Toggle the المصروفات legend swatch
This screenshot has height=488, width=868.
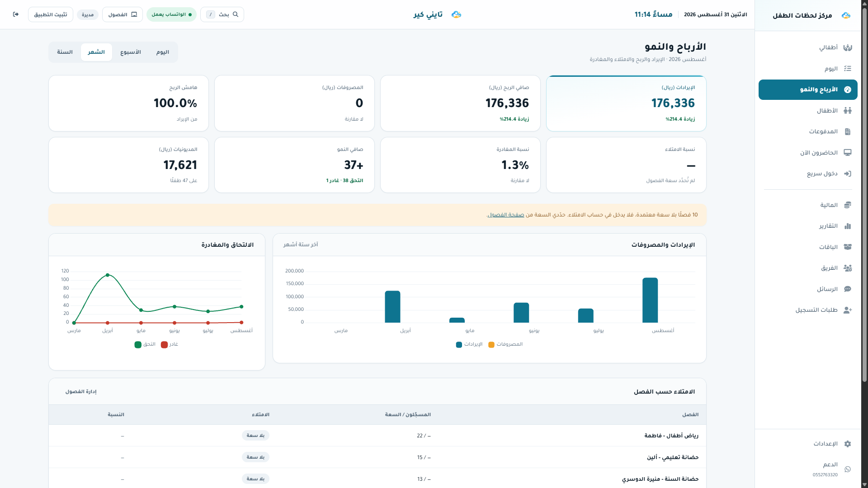[491, 345]
